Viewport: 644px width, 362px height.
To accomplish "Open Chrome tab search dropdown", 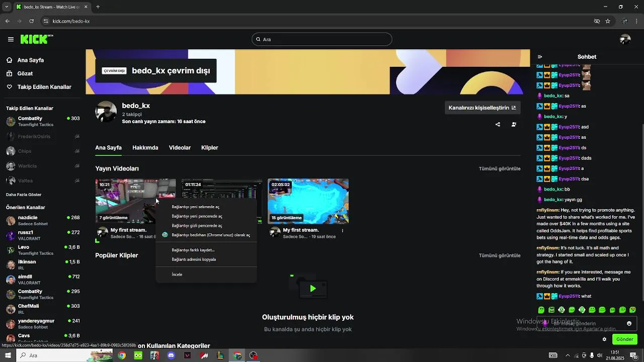I will (x=7, y=7).
